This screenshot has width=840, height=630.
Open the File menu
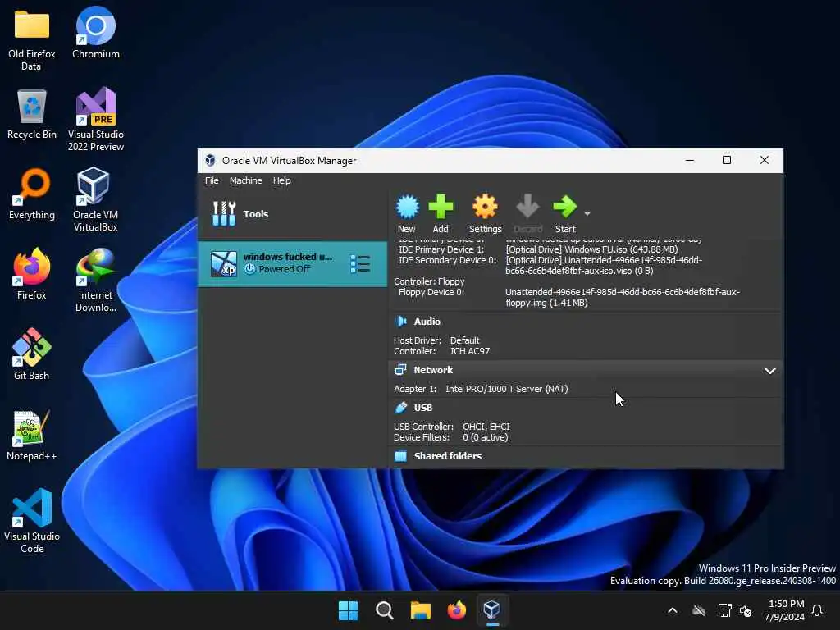[212, 180]
